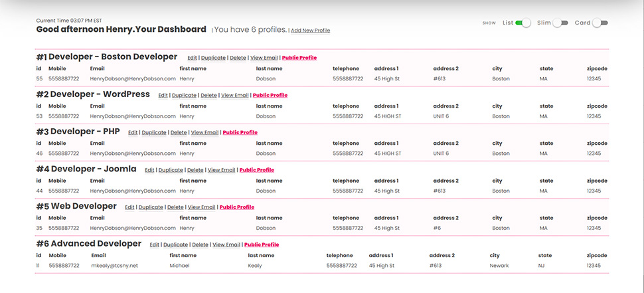Viewport: 644px width, 293px height.
Task: Click the #1 Developer - Boston Developer heading
Action: [107, 57]
